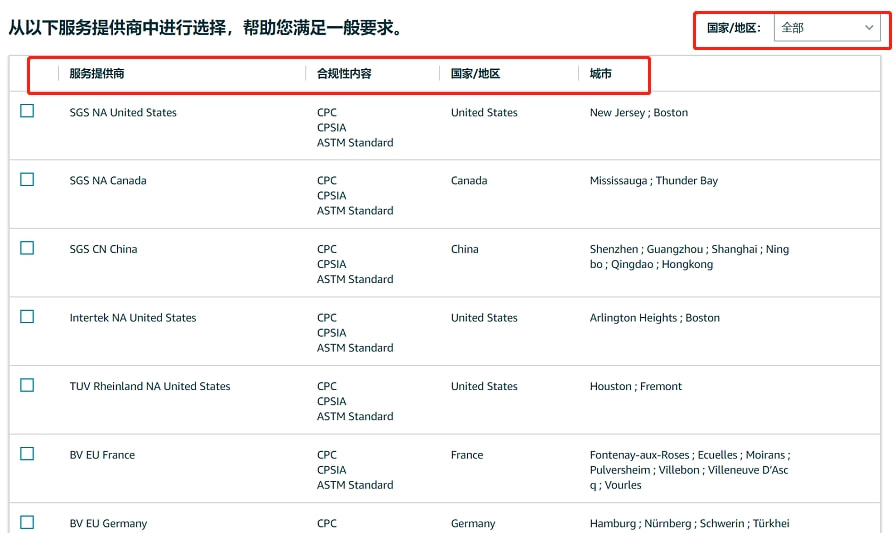Click the cities cell starting Shenzhen ; Guangzhou
The image size is (896, 533).
click(x=689, y=257)
